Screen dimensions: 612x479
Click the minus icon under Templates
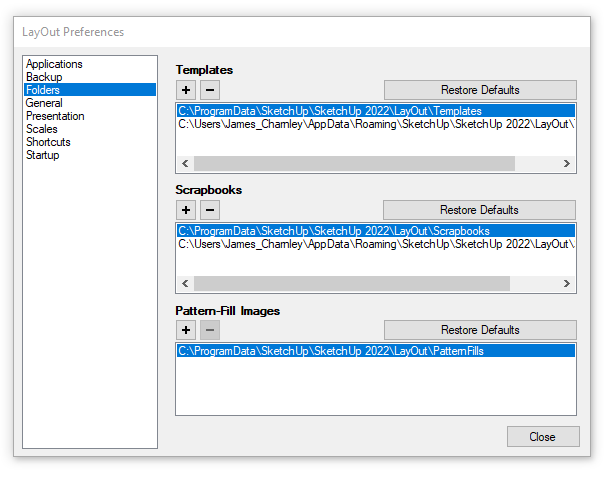209,90
